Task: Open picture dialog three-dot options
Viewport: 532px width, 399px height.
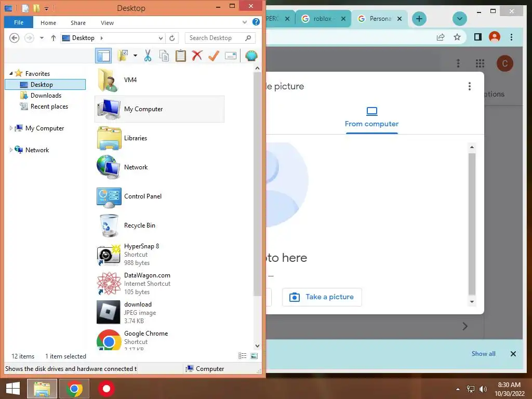Action: point(470,86)
